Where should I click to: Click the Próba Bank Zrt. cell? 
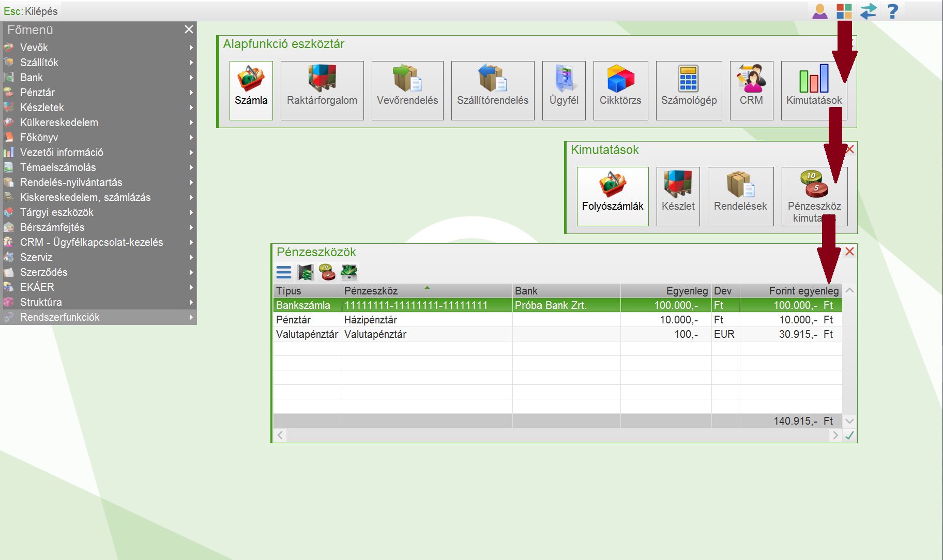coord(567,305)
